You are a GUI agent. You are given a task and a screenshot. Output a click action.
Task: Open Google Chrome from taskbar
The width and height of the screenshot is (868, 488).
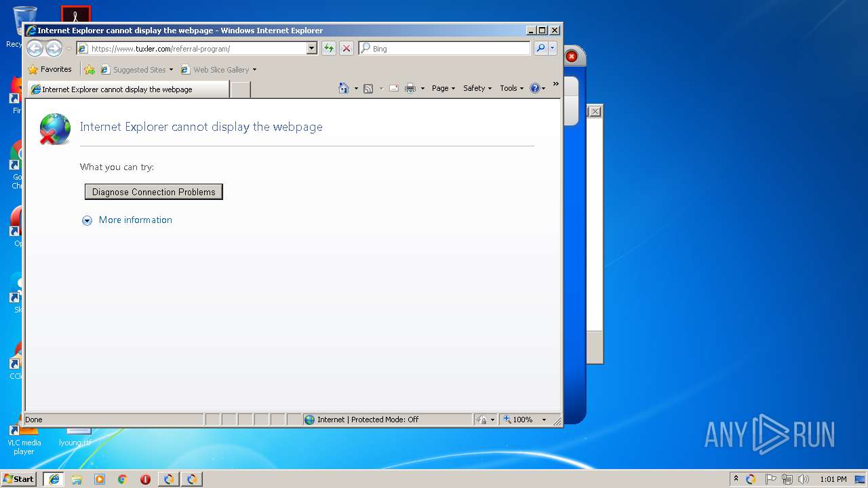tap(123, 479)
